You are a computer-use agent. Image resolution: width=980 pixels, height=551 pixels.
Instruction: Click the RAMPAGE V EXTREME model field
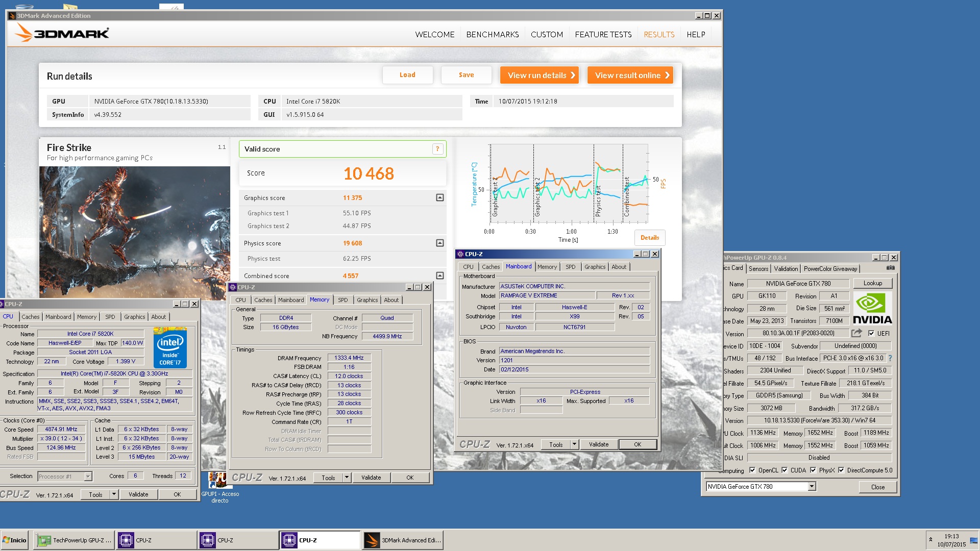point(547,295)
